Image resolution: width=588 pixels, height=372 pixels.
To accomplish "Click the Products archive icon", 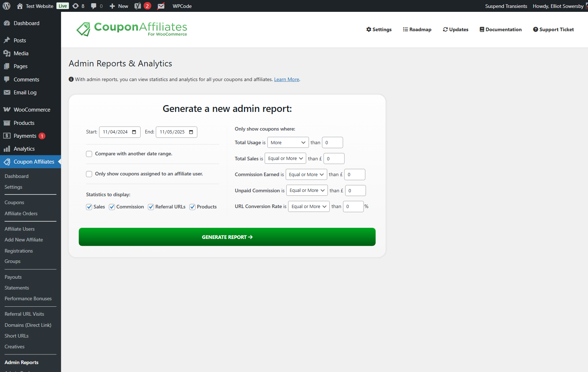I will [7, 123].
